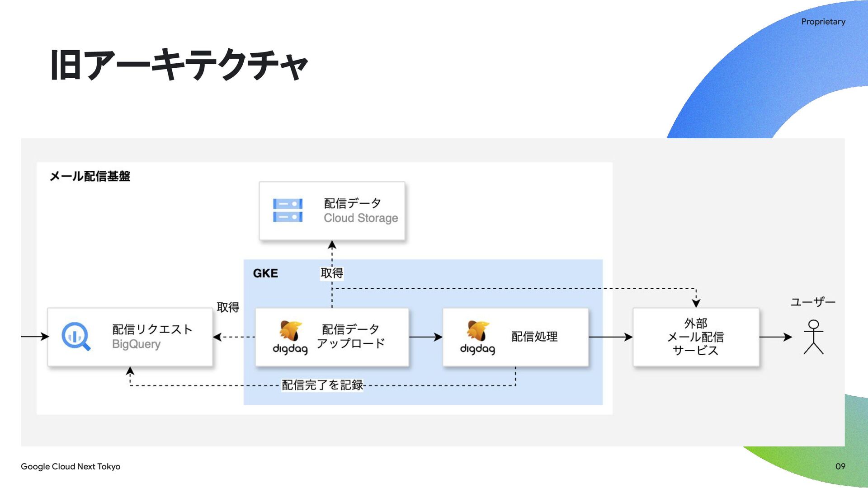
Task: Click the page number 09
Action: tap(840, 466)
